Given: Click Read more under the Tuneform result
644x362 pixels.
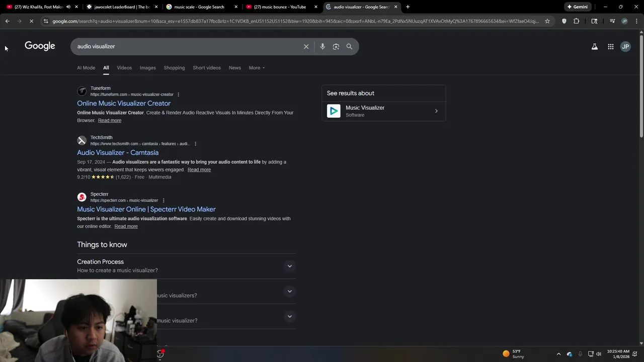Looking at the screenshot, I should pos(110,121).
